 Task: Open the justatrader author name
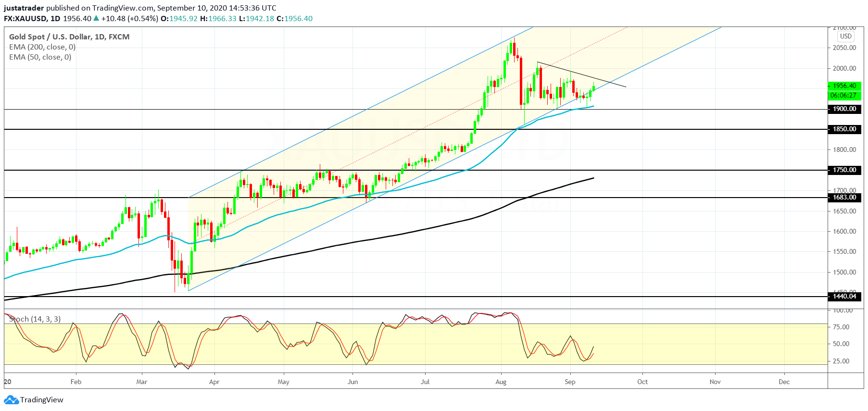24,8
